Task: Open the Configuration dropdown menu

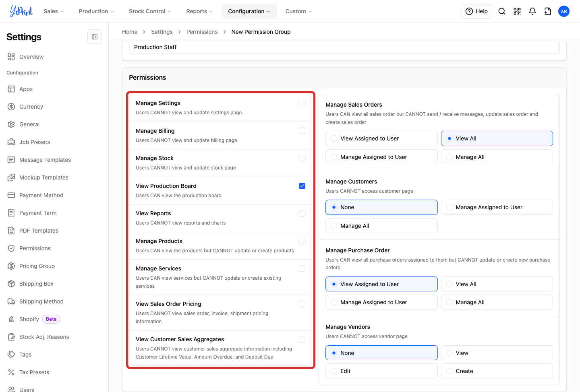Action: (249, 11)
